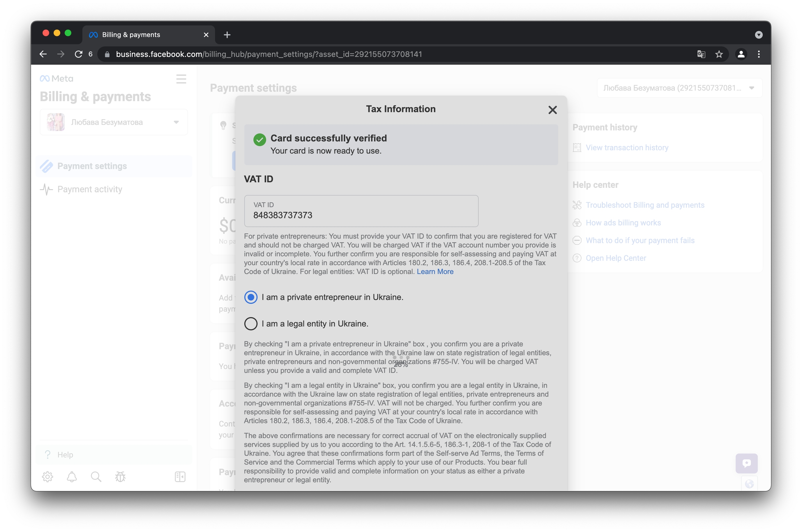Click the site lock icon in address bar
Screen dimensions: 802x532
coord(107,54)
